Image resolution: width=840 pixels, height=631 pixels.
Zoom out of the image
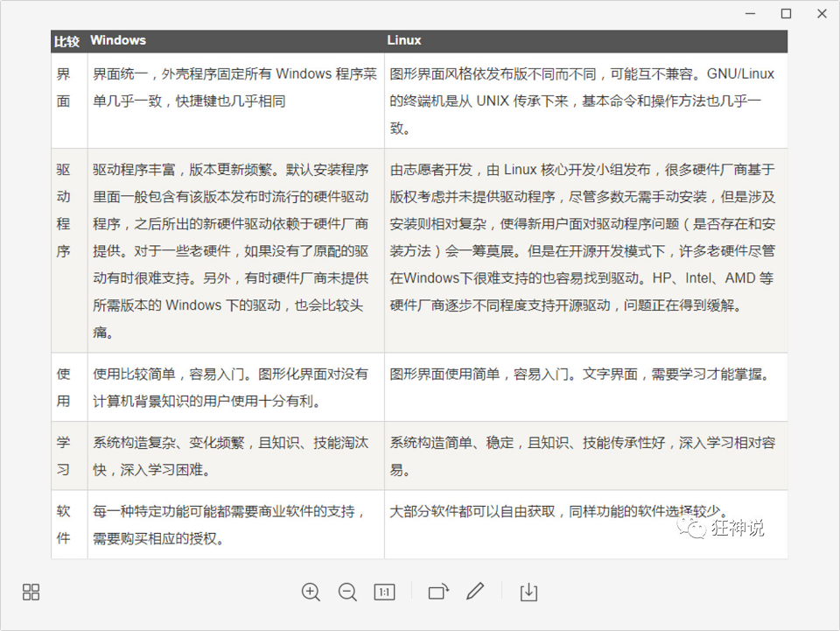pos(347,592)
